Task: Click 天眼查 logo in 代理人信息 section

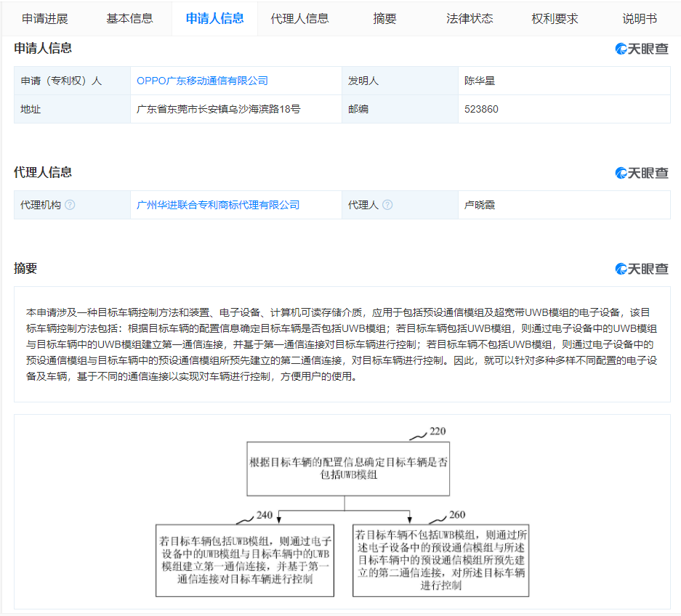Action: (642, 173)
